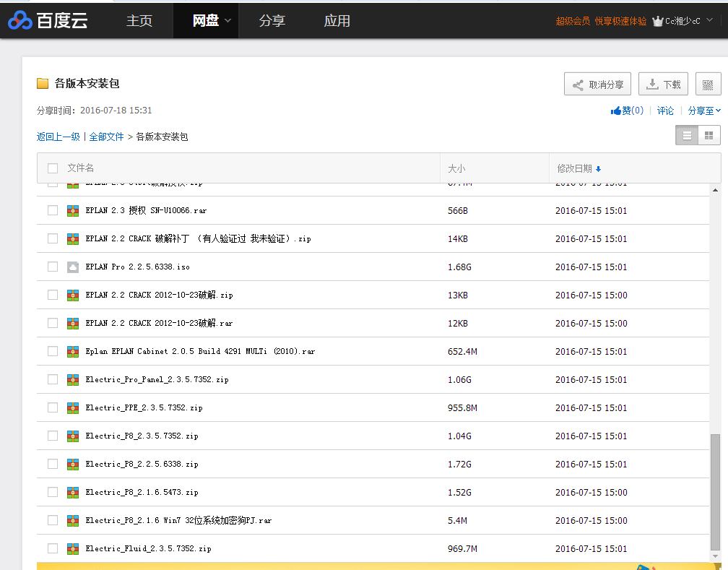Sort by 文件名 column header
Screen dimensions: 728x570
[x=80, y=168]
